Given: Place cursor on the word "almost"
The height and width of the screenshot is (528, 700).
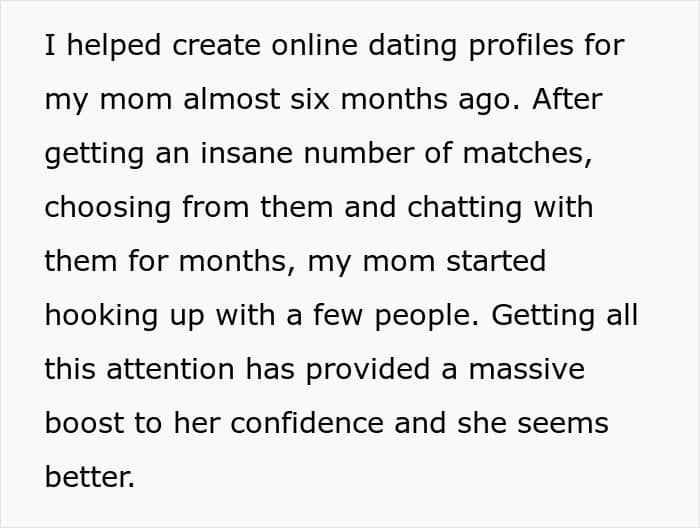Looking at the screenshot, I should [x=232, y=99].
